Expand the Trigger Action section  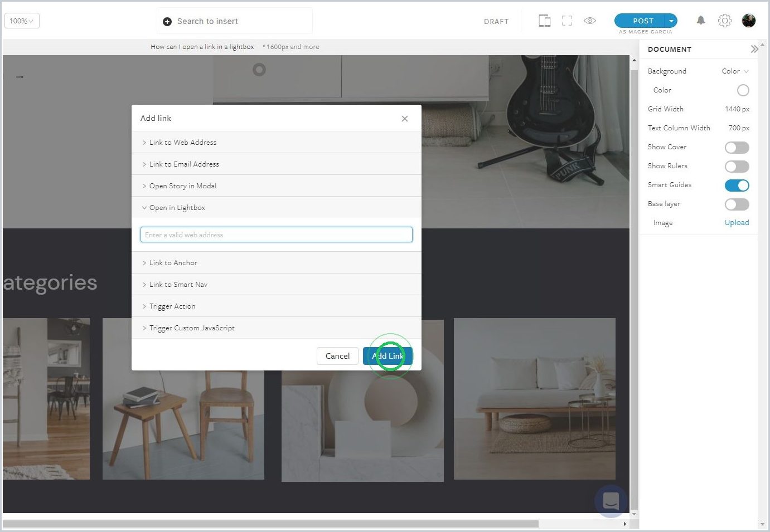point(277,306)
